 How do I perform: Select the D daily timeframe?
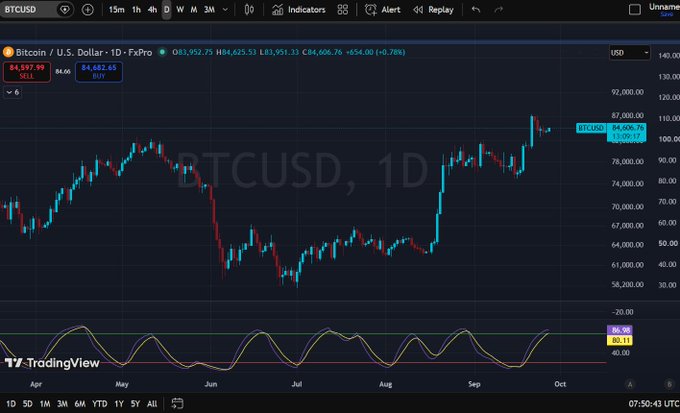(x=167, y=10)
